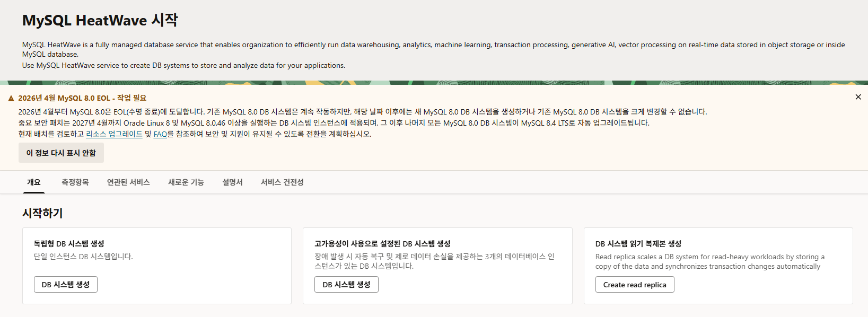Click '2026년 4월 MySQL 8.0 EOL - 작업 필요' heading

tap(82, 98)
